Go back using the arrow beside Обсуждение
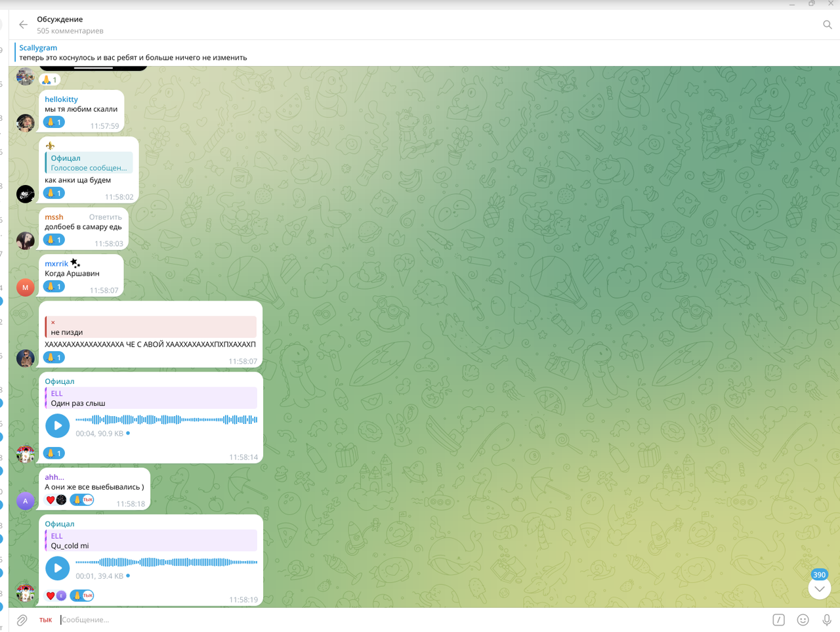This screenshot has height=632, width=840. [24, 25]
